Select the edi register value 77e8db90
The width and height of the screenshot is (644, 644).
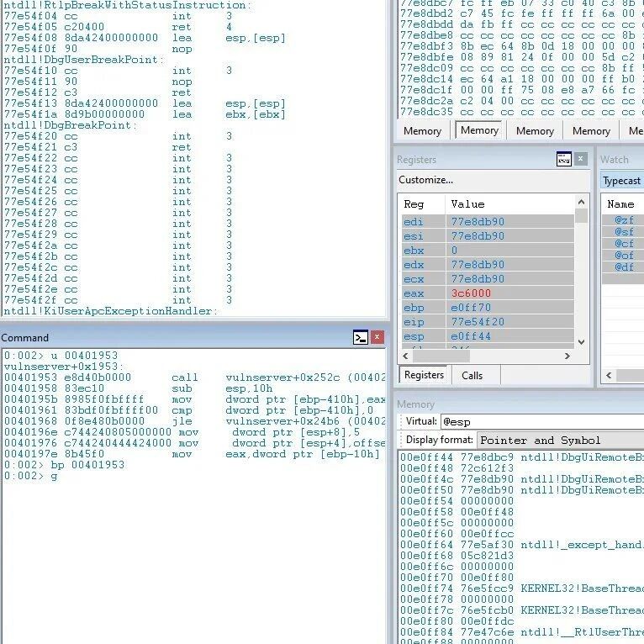(x=478, y=222)
